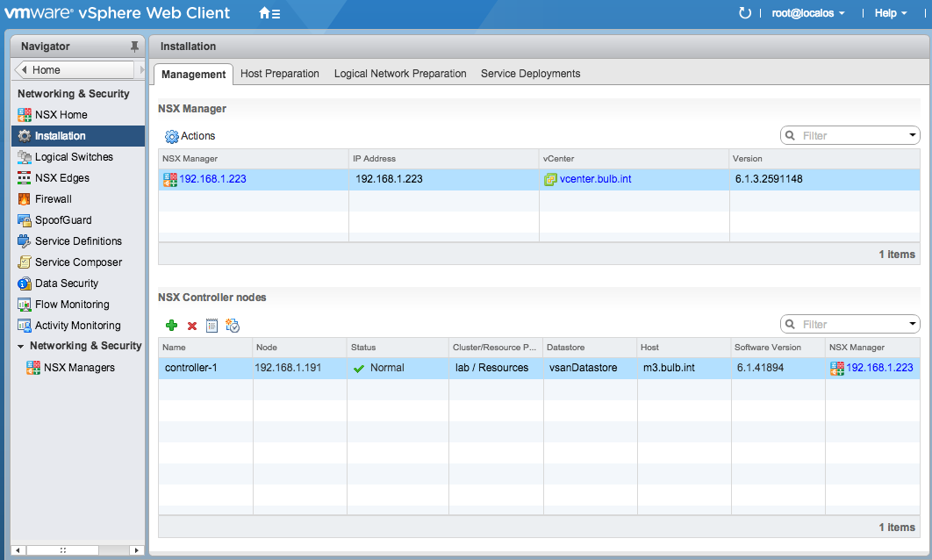Click the version value 6.1.3.2591148
This screenshot has width=932, height=560.
769,179
